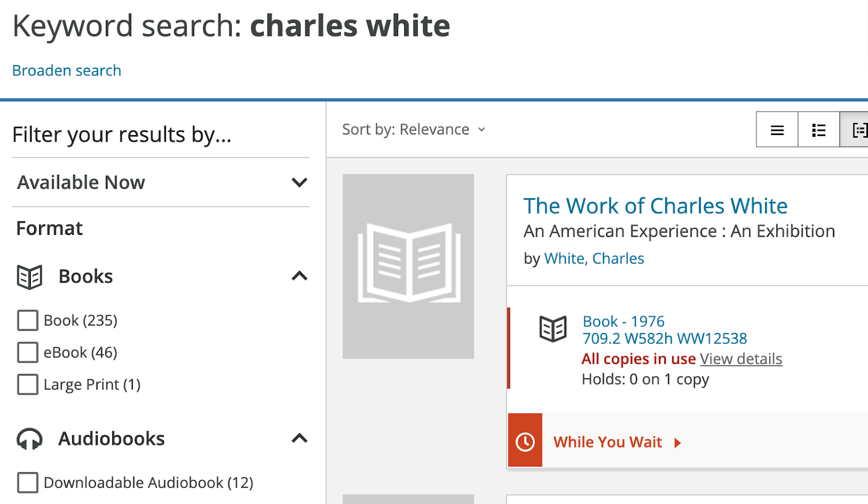Click the Audiobooks headphones icon
This screenshot has width=868, height=504.
29,439
